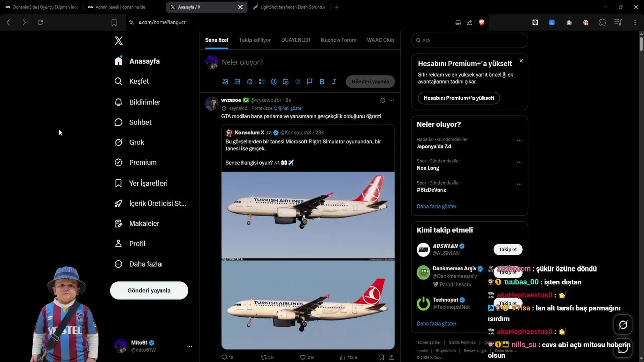This screenshot has height=362, width=644.
Task: Open Profil page
Action: (x=130, y=244)
